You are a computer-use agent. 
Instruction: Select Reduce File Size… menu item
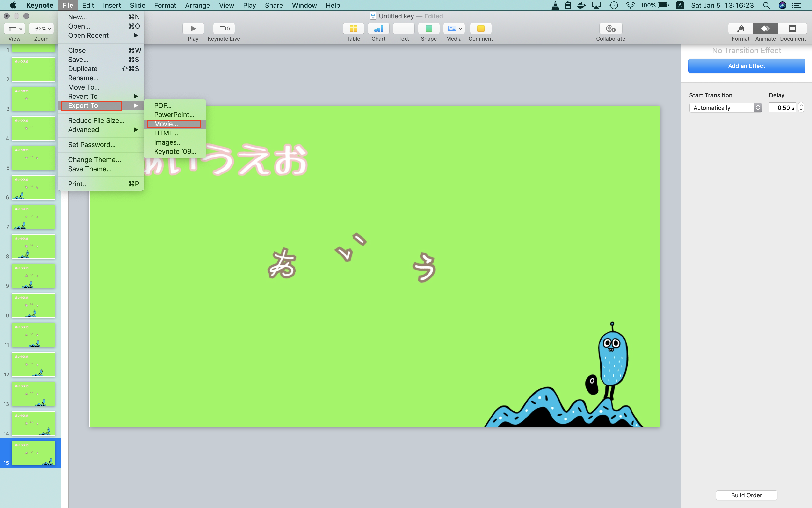coord(101,120)
